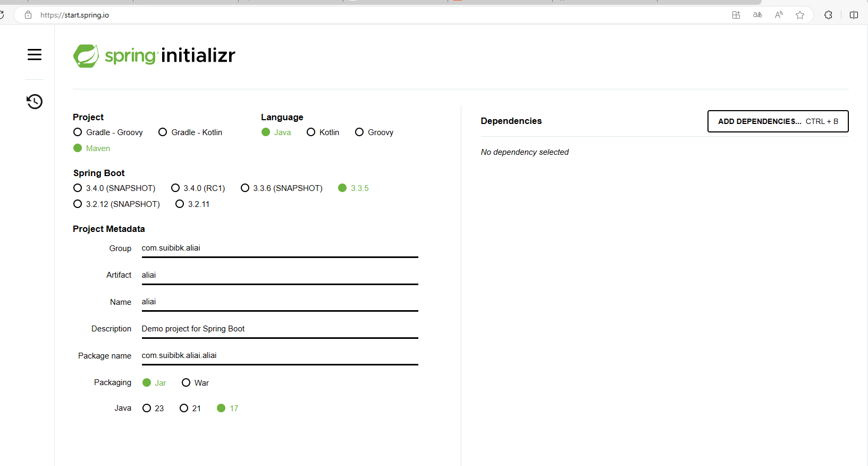868x466 pixels.
Task: Select Java version 21
Action: click(190, 409)
